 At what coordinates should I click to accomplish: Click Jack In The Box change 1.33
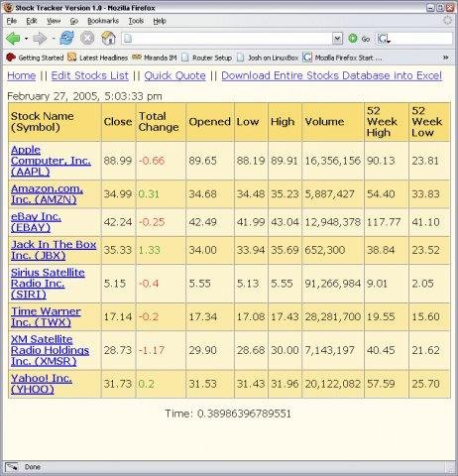(x=149, y=250)
